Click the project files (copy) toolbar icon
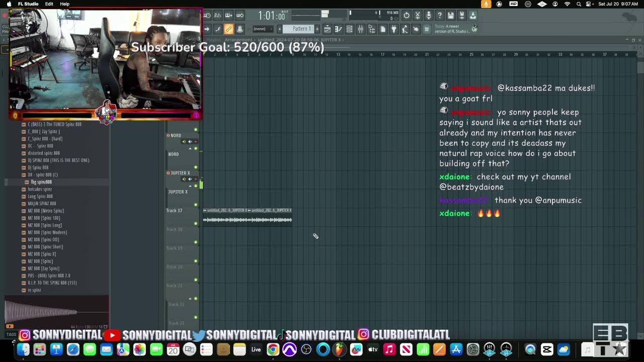 (382, 29)
